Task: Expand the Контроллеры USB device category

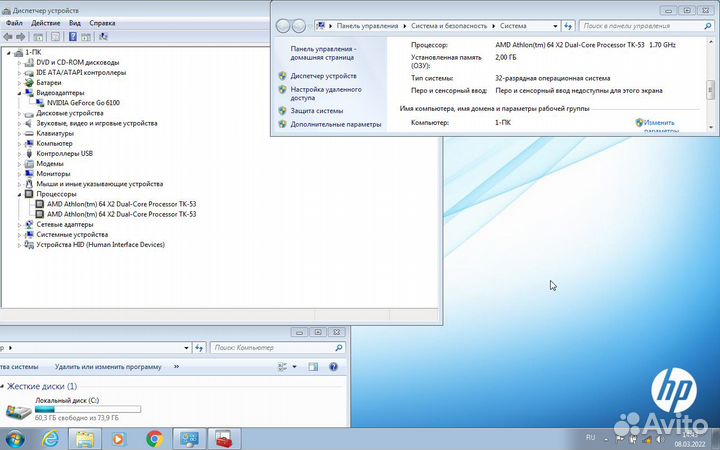Action: (19, 154)
